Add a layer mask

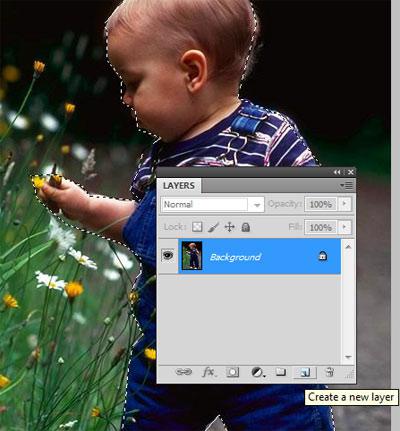pos(233,372)
